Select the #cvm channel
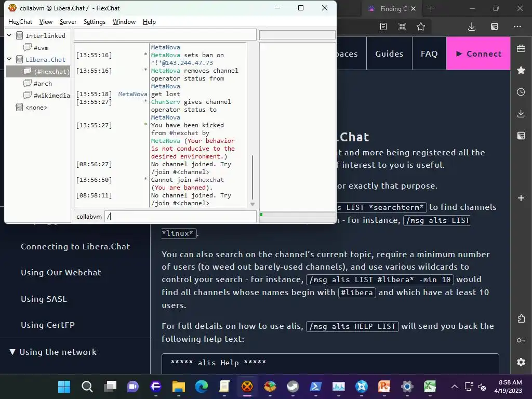The height and width of the screenshot is (399, 532). click(41, 48)
